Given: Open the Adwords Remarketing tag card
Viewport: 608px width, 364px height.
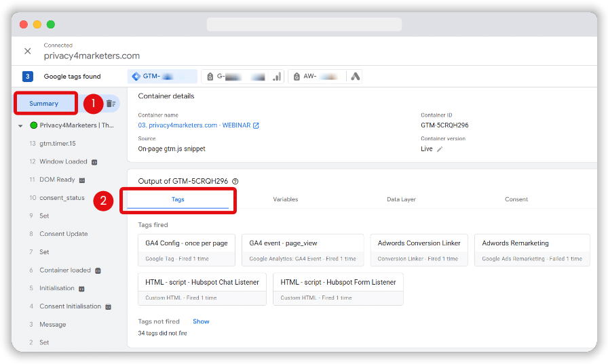Looking at the screenshot, I should click(532, 250).
